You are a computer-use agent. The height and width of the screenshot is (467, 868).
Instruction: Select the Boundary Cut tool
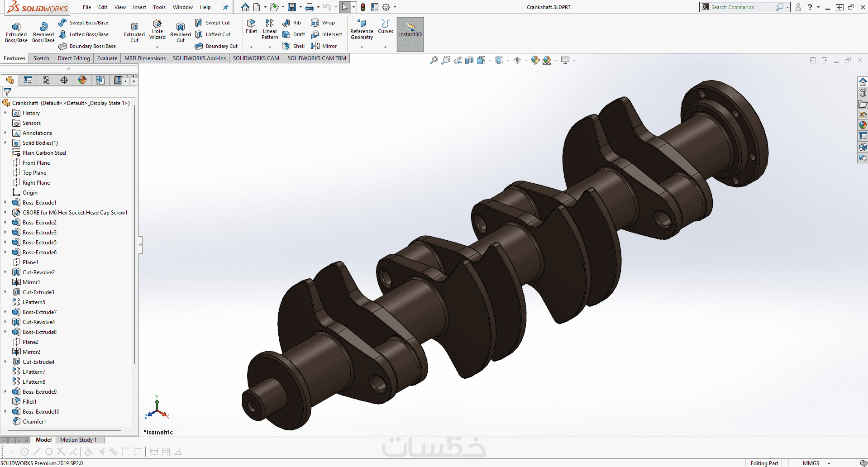(x=216, y=46)
